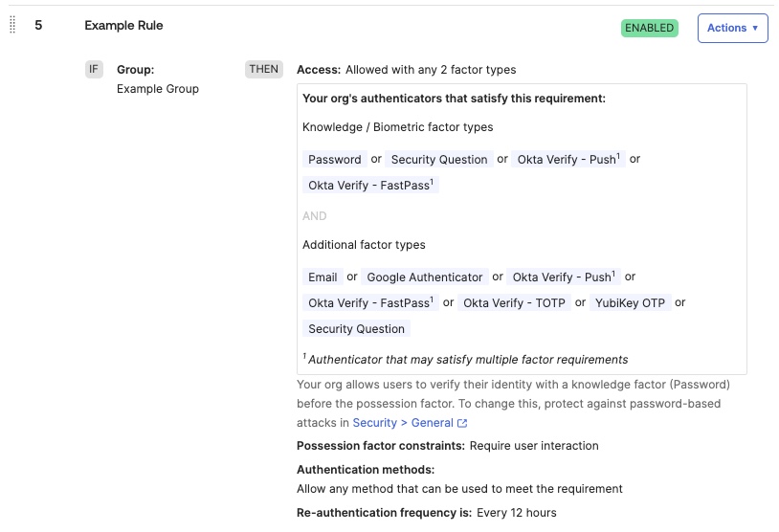Screen dimensions: 779x532
Task: Click Security Question under Additional factor types
Action: tap(357, 329)
